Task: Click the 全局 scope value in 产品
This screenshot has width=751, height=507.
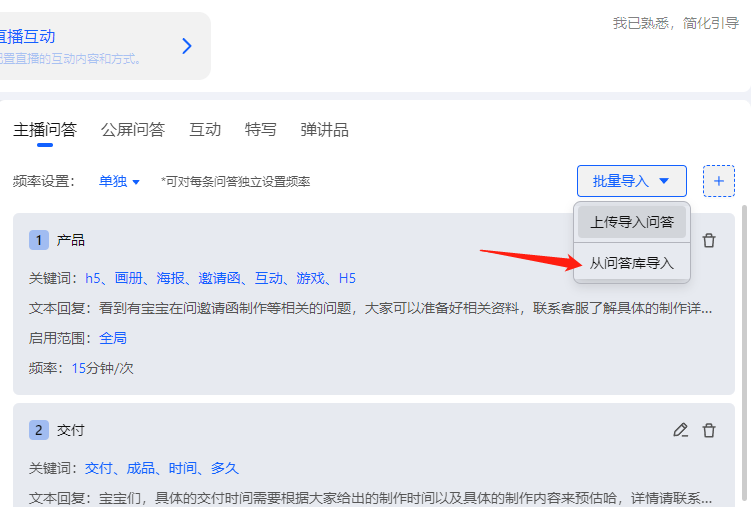Action: tap(112, 338)
